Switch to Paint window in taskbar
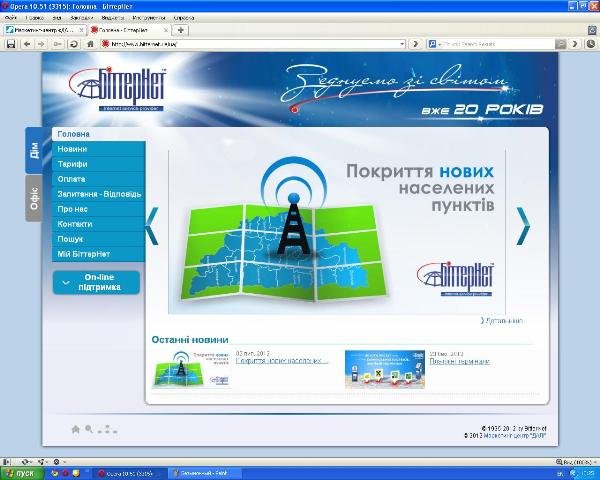This screenshot has width=600, height=480. [204, 473]
